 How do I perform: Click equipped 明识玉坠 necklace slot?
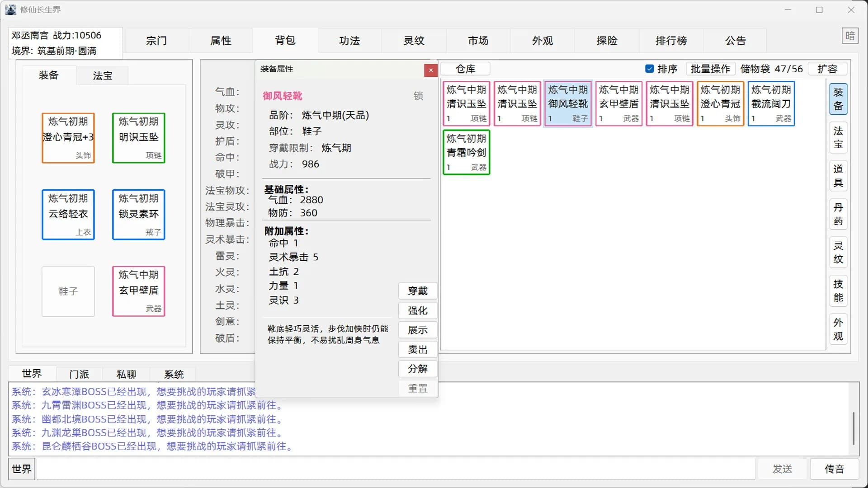139,138
